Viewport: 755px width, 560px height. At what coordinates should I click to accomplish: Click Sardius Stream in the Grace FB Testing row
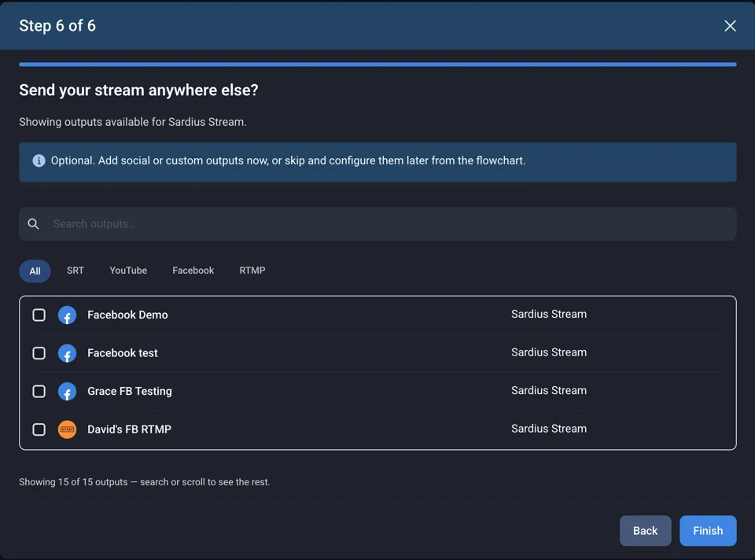pos(549,391)
